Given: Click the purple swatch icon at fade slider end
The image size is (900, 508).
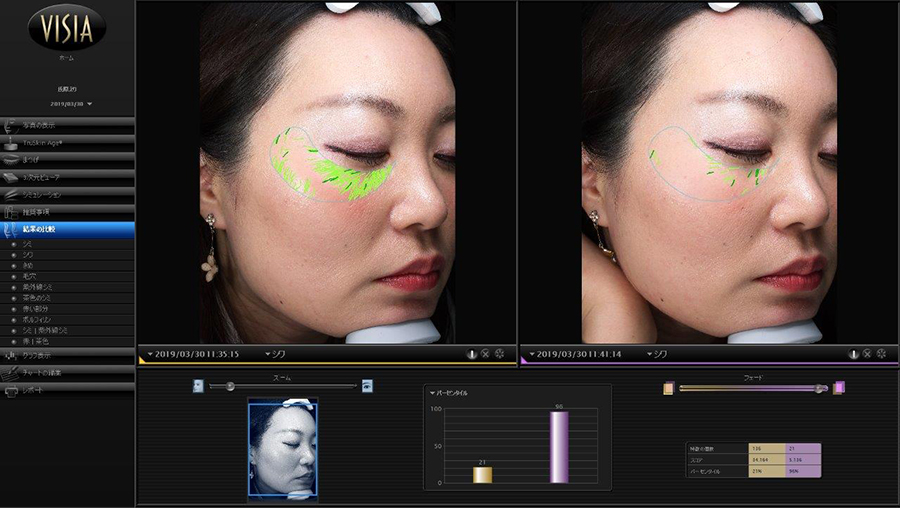Looking at the screenshot, I should click(839, 388).
